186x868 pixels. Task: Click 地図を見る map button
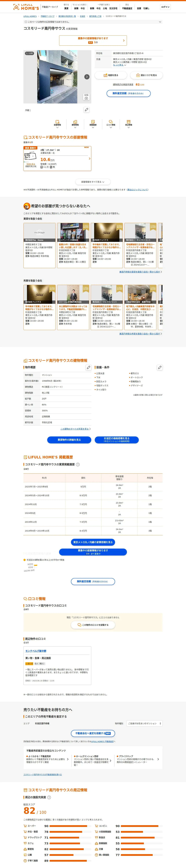click(x=111, y=75)
